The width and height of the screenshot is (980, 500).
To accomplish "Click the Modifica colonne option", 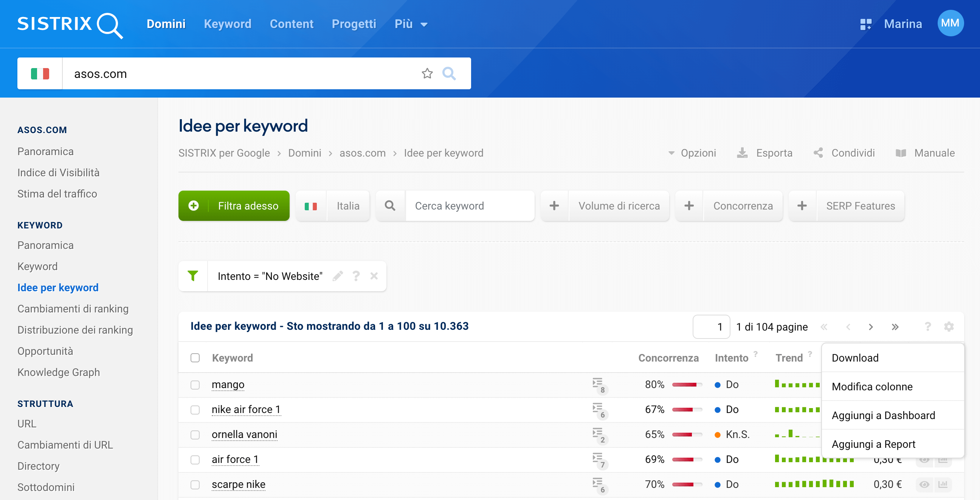I will pyautogui.click(x=872, y=387).
